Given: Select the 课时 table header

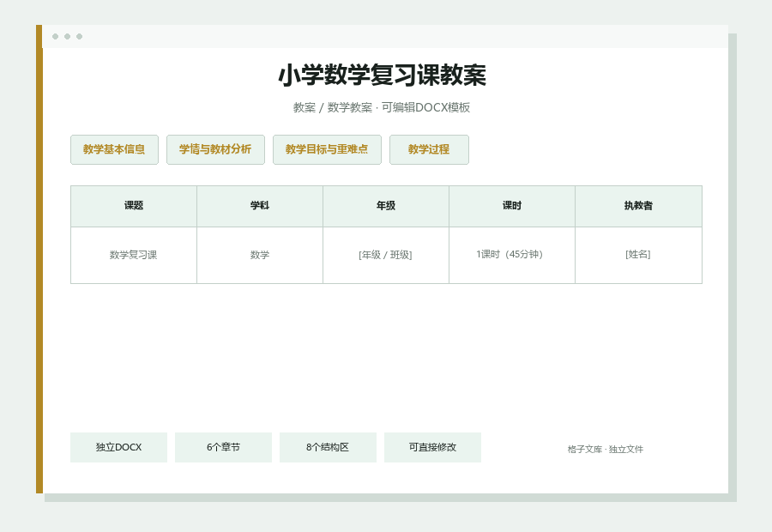Looking at the screenshot, I should pos(512,206).
